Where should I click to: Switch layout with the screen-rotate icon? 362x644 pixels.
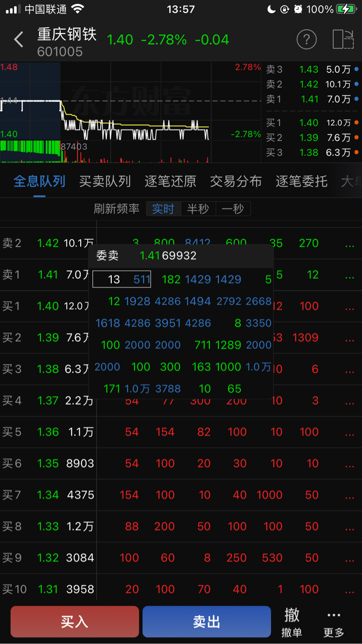(x=343, y=40)
